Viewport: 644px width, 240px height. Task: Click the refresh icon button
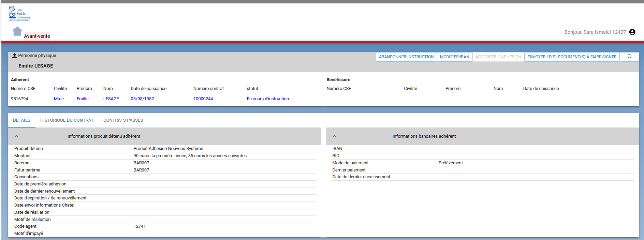pos(629,57)
